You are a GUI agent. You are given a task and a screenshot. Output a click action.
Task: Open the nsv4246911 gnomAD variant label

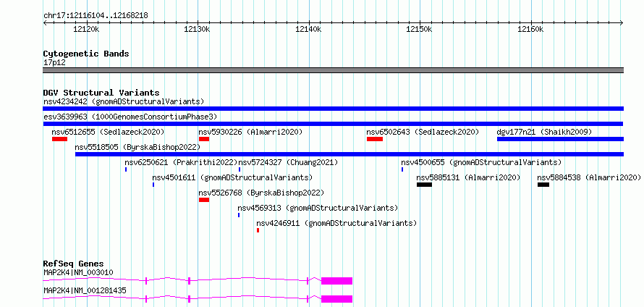[x=336, y=223]
